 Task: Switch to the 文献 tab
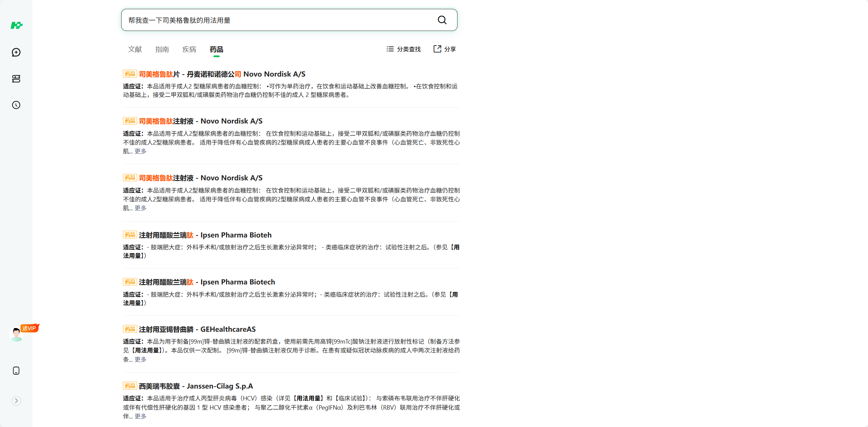tap(135, 49)
